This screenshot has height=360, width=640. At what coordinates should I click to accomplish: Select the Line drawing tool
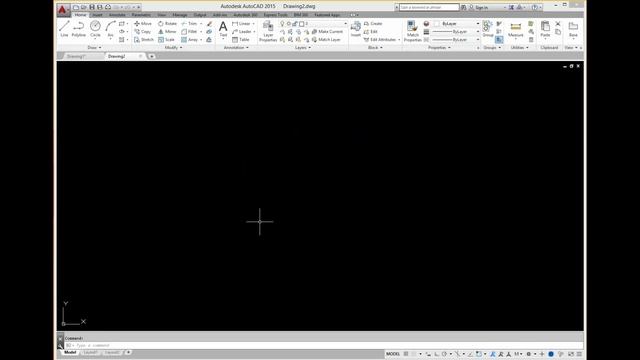point(64,29)
